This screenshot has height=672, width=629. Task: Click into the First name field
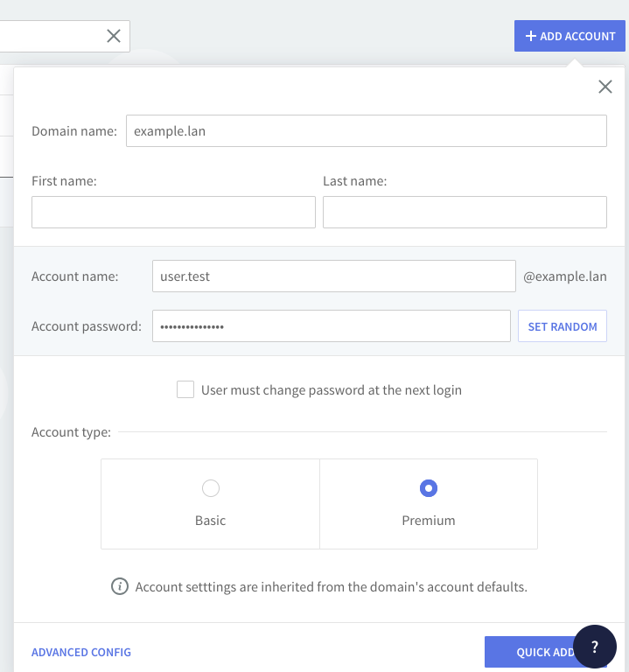[x=173, y=212]
